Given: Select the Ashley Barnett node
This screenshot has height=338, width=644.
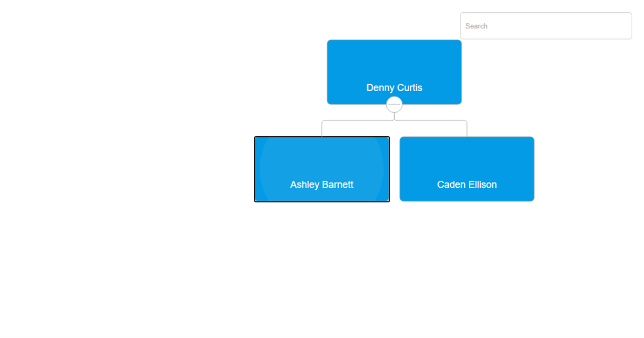Looking at the screenshot, I should point(322,169).
